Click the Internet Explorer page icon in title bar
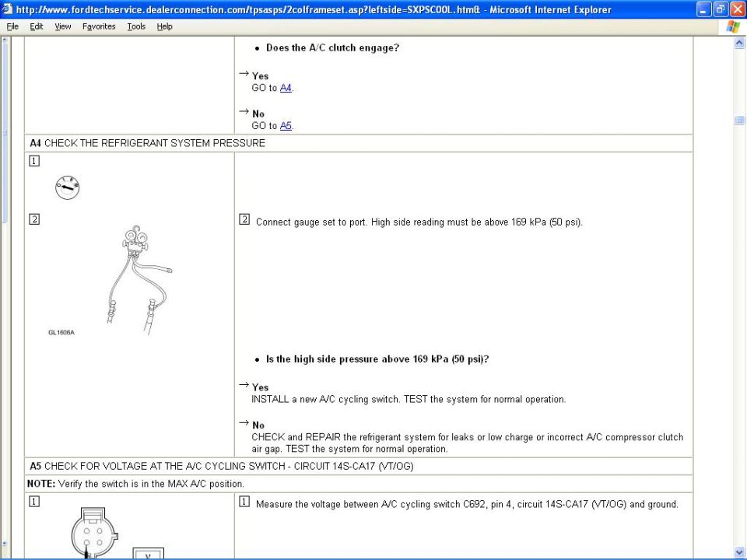 [7, 9]
